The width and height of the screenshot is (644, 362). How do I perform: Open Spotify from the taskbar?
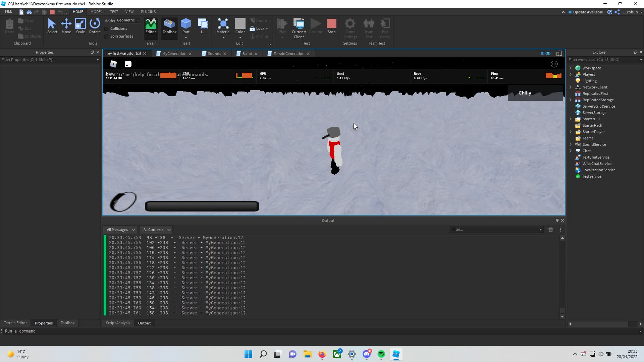point(381,354)
